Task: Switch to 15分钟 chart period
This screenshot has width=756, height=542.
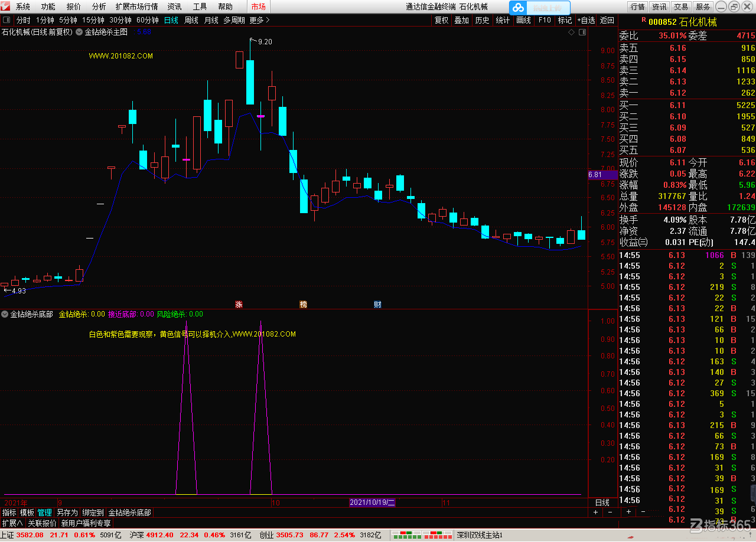Action: [x=93, y=19]
